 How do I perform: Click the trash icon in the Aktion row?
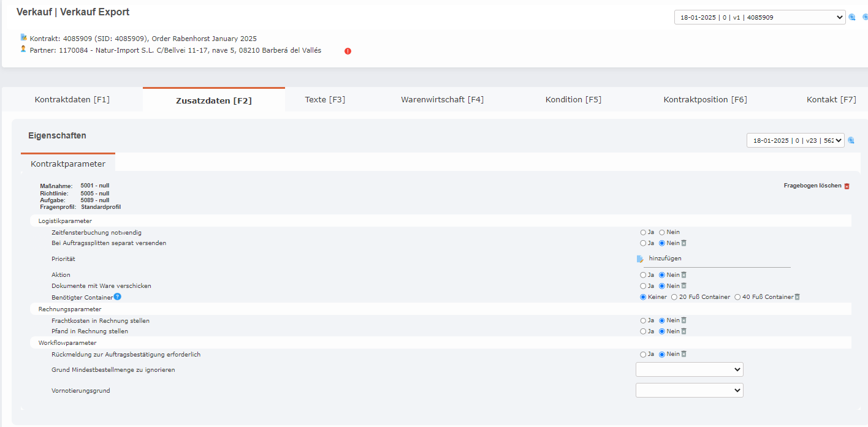(684, 275)
